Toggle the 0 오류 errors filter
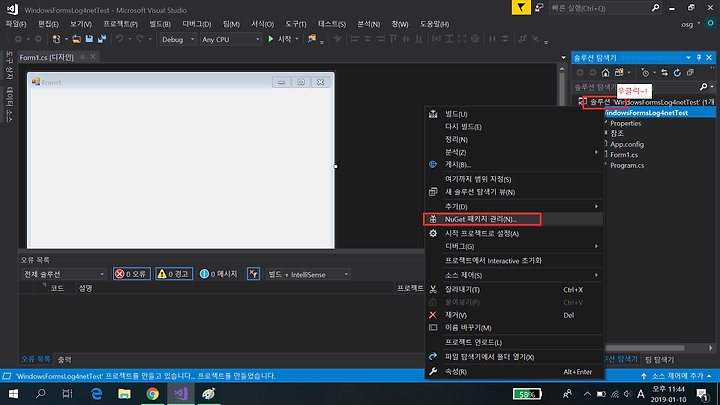Viewport: 720px width, 405px height. pos(132,274)
